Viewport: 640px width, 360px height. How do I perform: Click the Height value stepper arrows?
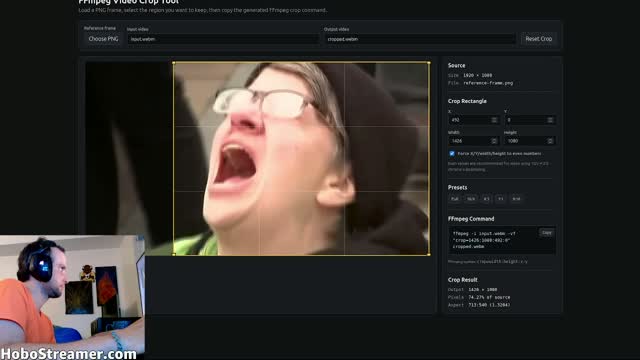coord(550,141)
